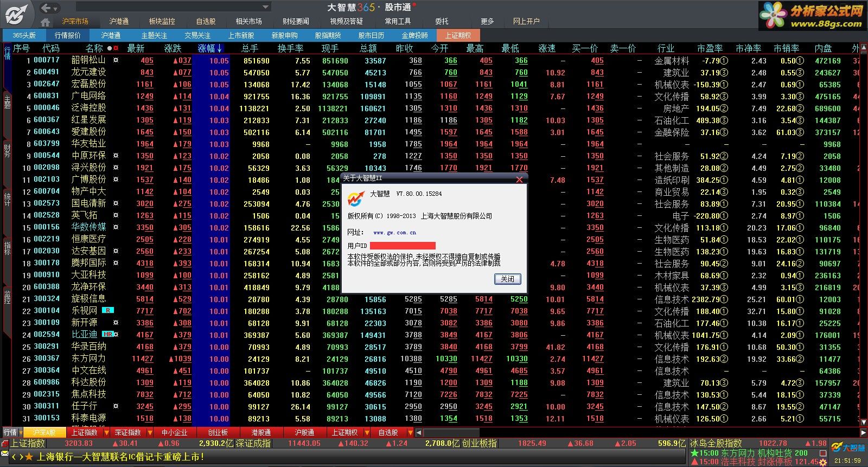The height and width of the screenshot is (467, 868).
Task: Select the bottom 港股通 tab
Action: (261, 432)
